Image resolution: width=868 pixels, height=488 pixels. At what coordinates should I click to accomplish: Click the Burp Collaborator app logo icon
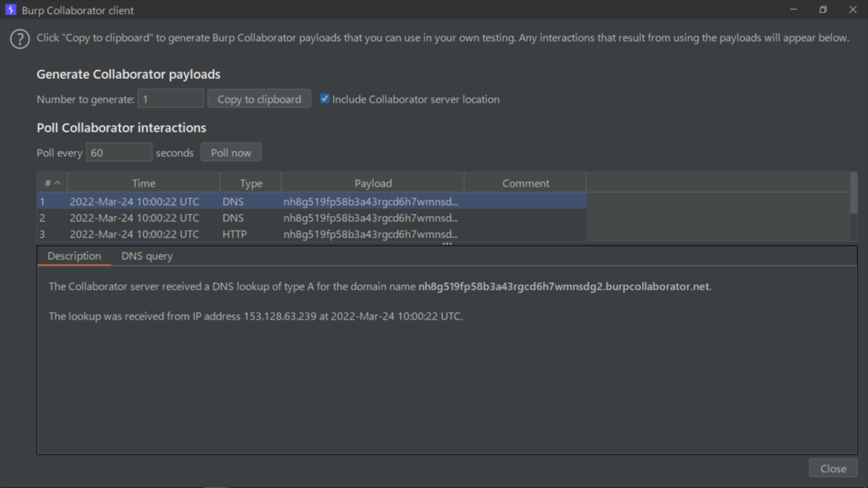pos(11,10)
